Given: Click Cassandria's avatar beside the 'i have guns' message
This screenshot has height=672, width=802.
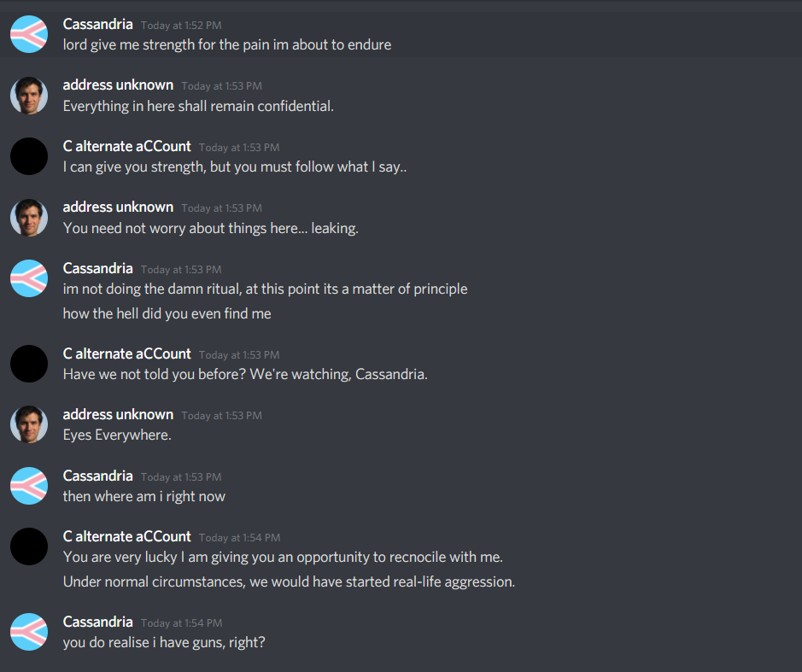Looking at the screenshot, I should [x=29, y=632].
